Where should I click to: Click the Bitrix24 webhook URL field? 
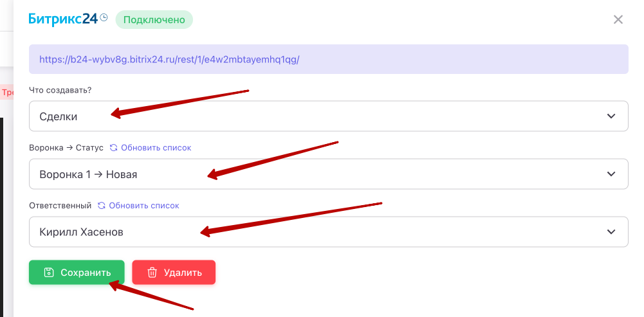[x=328, y=59]
